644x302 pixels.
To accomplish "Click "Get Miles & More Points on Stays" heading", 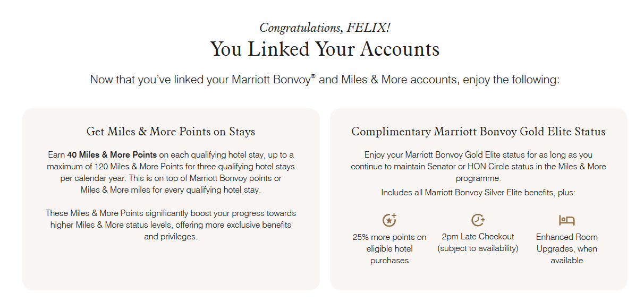I will point(171,132).
